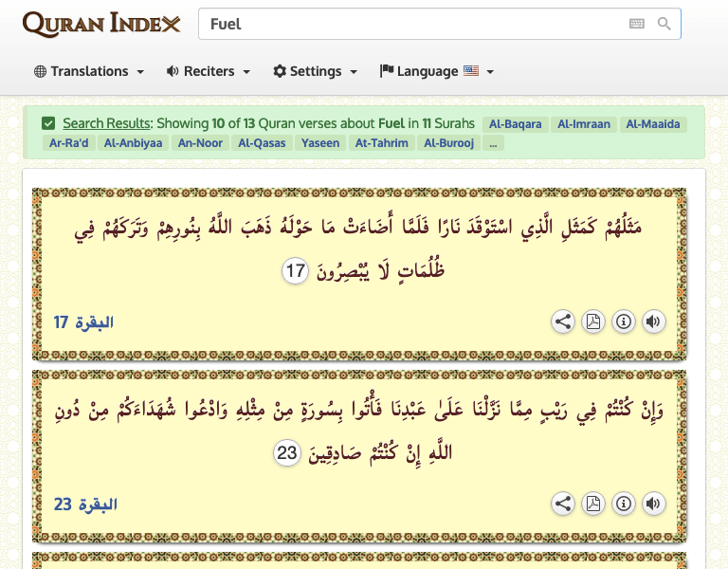728x569 pixels.
Task: Open the Reciters dropdown menu
Action: pyautogui.click(x=209, y=71)
